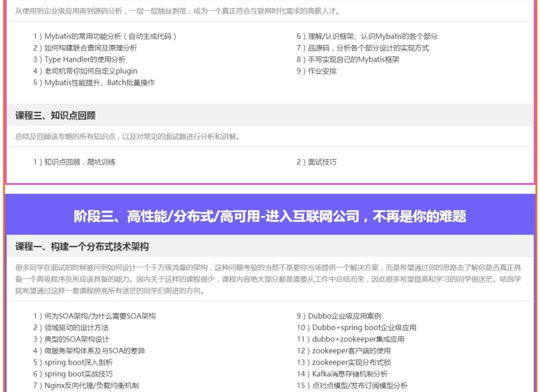Select '12）zookeeper客户端的使用' item
540x392 pixels.
pos(343,350)
